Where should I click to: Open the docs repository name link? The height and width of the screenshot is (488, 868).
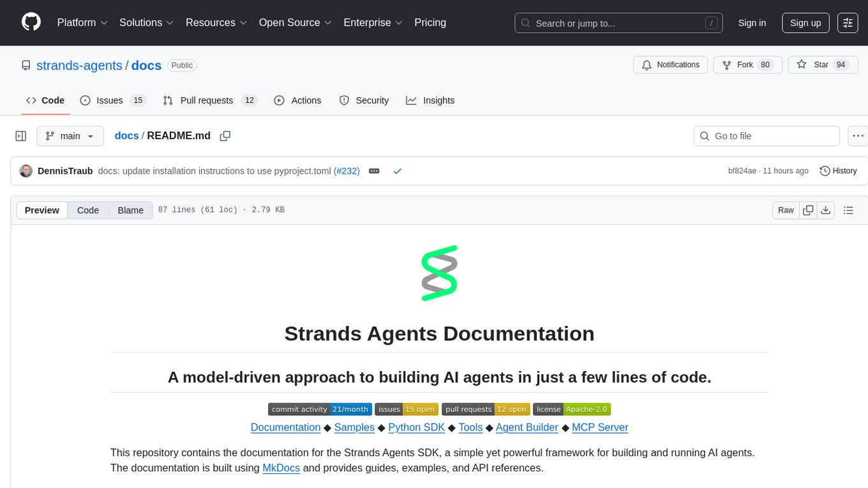(146, 65)
